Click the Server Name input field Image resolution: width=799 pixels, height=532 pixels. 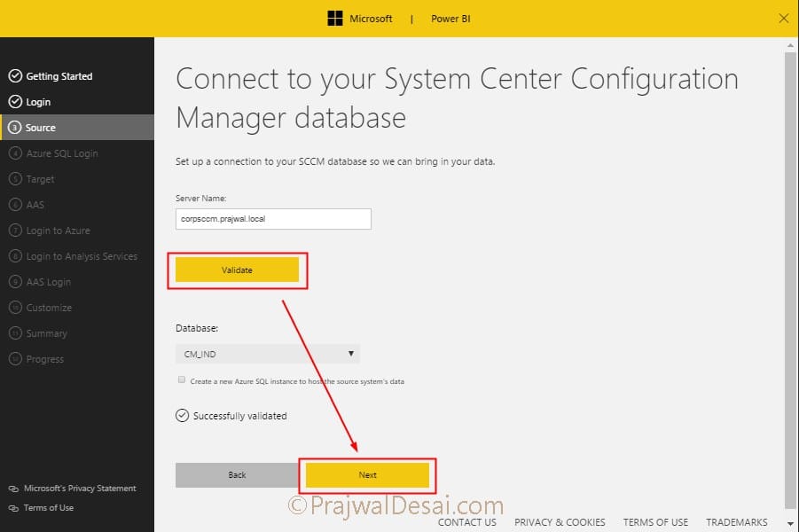tap(273, 219)
